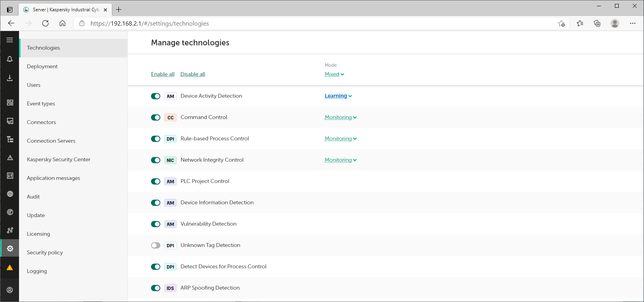Open the globe network icon in sidebar
The image size is (644, 302).
click(x=10, y=194)
